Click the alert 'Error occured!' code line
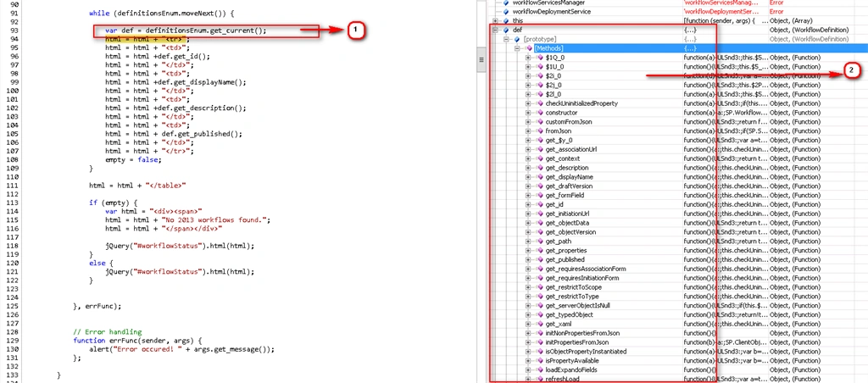Image resolution: width=868 pixels, height=383 pixels. coord(181,350)
